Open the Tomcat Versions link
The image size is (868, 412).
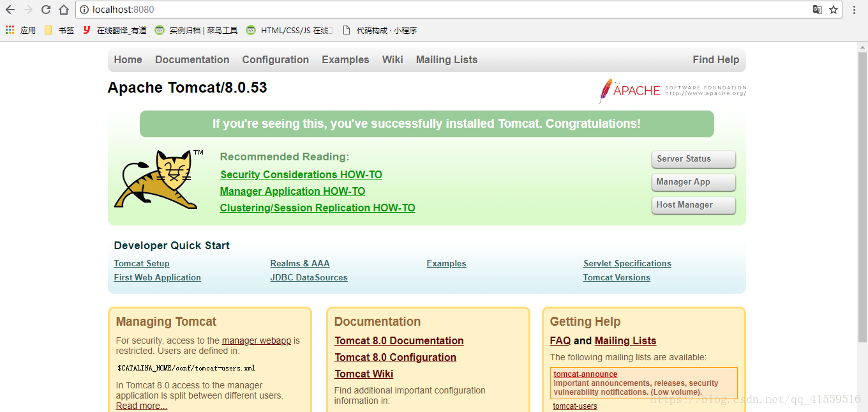pos(617,278)
